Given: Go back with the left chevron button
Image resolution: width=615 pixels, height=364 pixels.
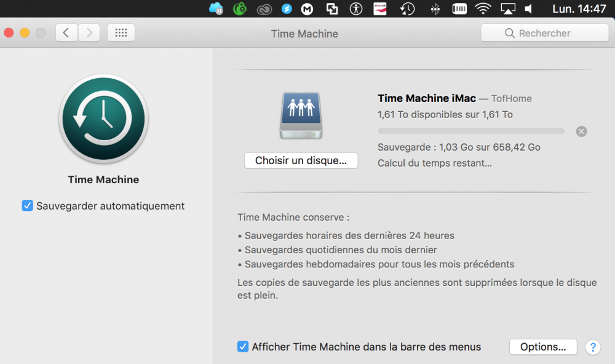Looking at the screenshot, I should [x=66, y=33].
